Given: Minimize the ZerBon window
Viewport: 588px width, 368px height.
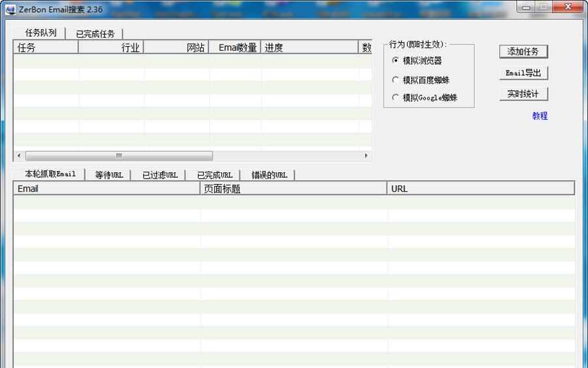Looking at the screenshot, I should pos(526,7).
